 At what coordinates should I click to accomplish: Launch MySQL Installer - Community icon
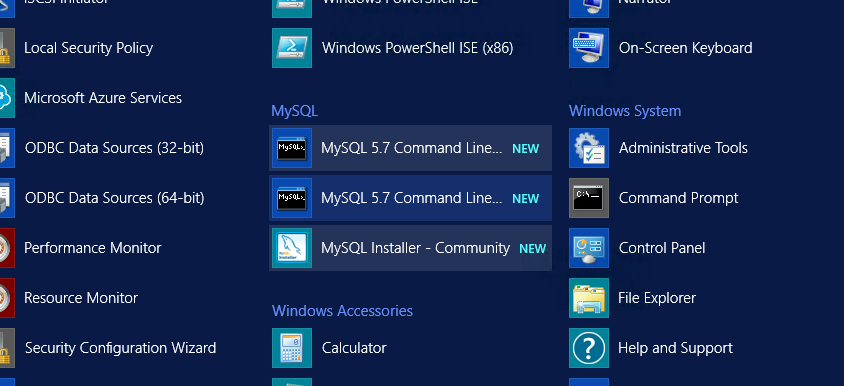[292, 248]
